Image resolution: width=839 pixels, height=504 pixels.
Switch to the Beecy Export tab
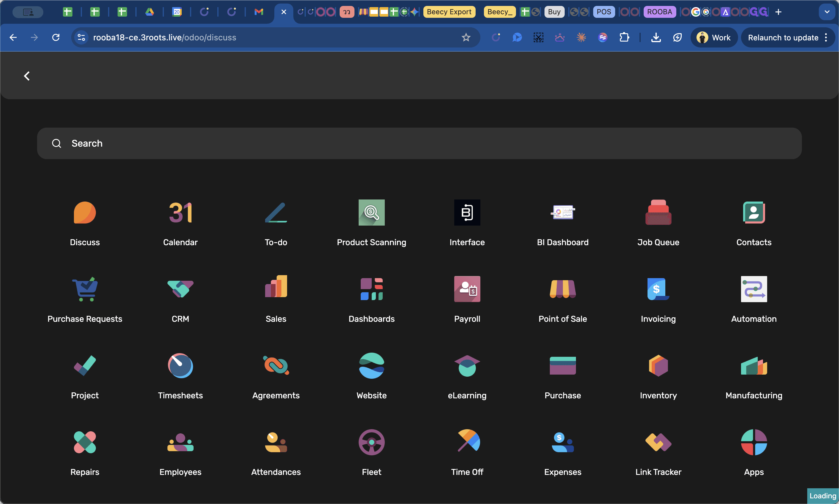click(x=449, y=12)
